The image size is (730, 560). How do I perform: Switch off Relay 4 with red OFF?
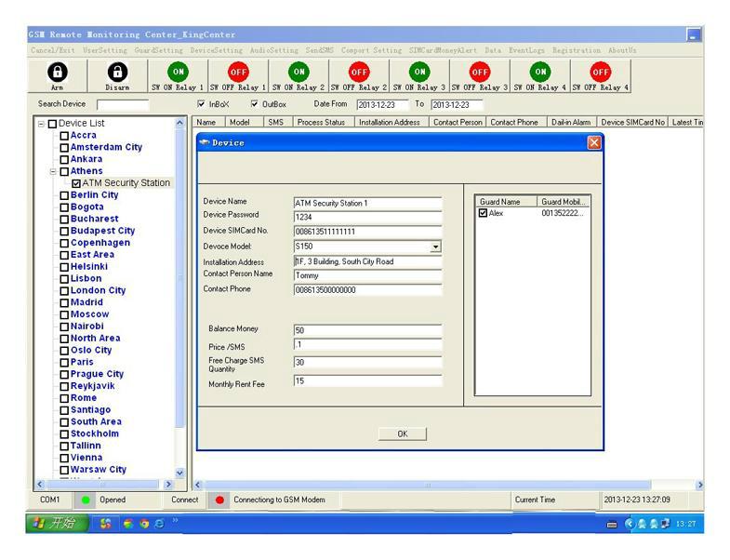click(601, 72)
